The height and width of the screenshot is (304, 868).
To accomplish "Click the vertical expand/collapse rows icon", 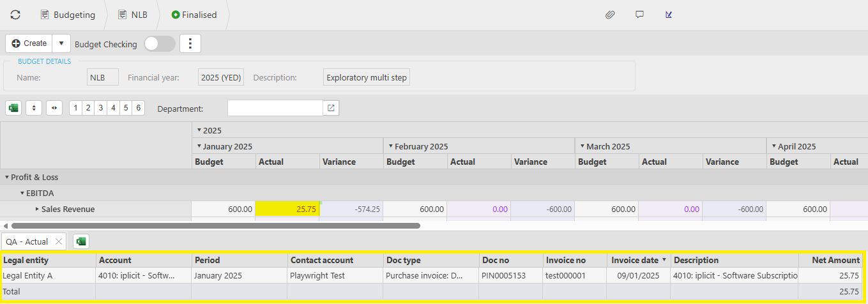I will (34, 108).
